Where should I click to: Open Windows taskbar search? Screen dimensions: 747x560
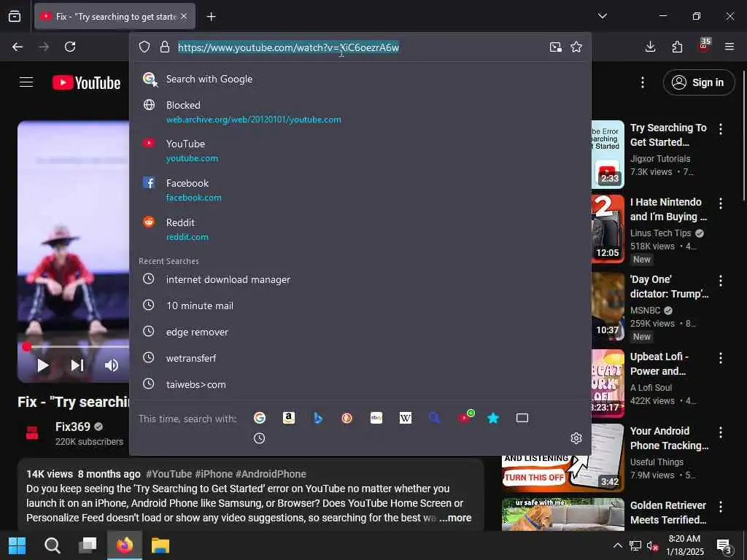tap(52, 545)
